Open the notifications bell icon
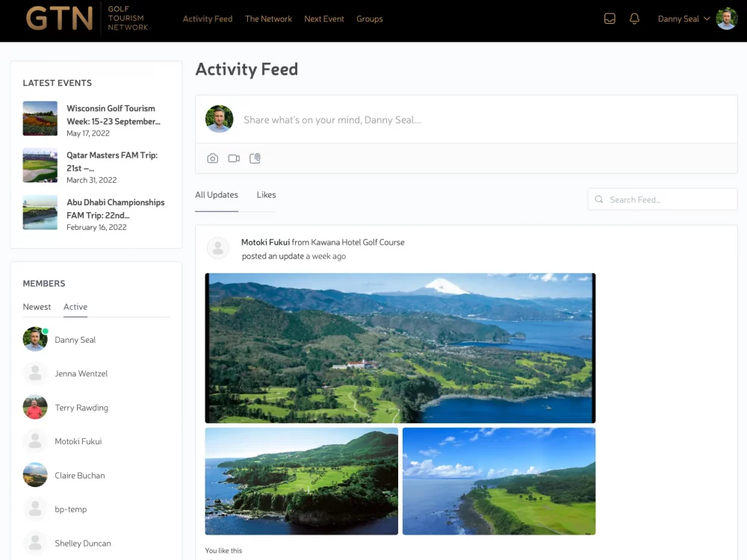Image resolution: width=747 pixels, height=560 pixels. tap(634, 19)
